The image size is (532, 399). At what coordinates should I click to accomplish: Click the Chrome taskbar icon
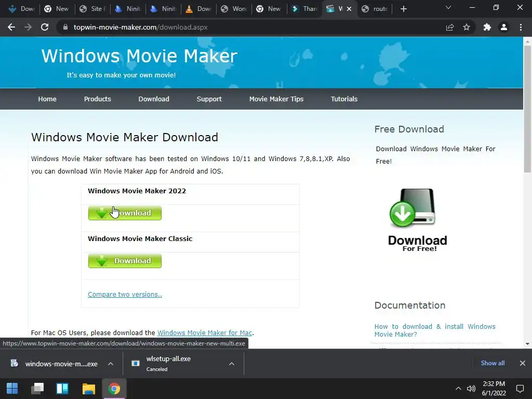point(114,389)
